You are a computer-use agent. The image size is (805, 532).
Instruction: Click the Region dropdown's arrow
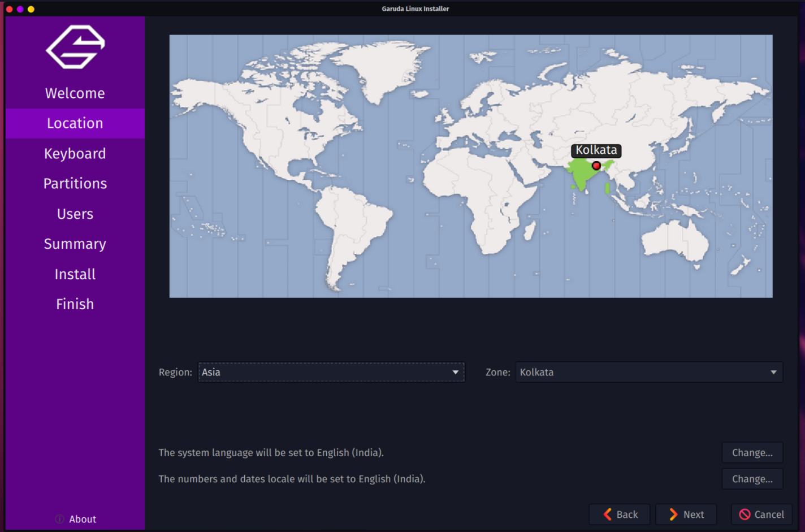coord(455,372)
